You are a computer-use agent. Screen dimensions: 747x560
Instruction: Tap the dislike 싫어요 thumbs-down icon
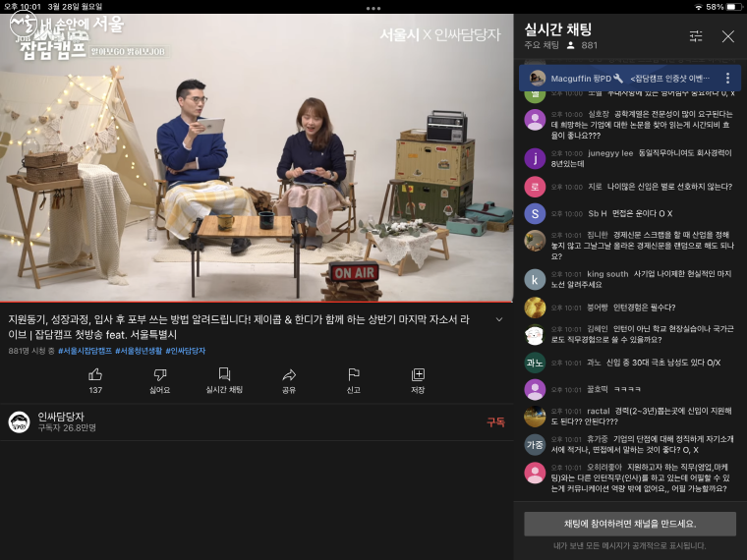160,374
